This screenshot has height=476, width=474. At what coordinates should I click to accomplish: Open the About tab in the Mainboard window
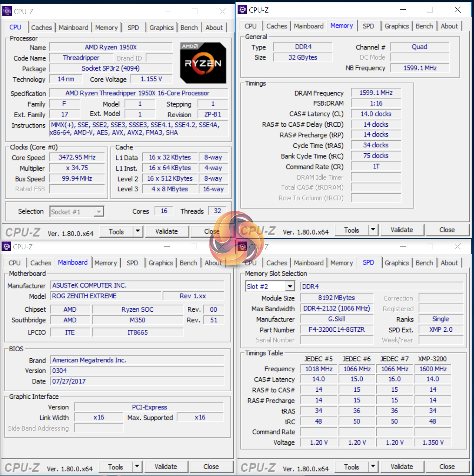[213, 263]
